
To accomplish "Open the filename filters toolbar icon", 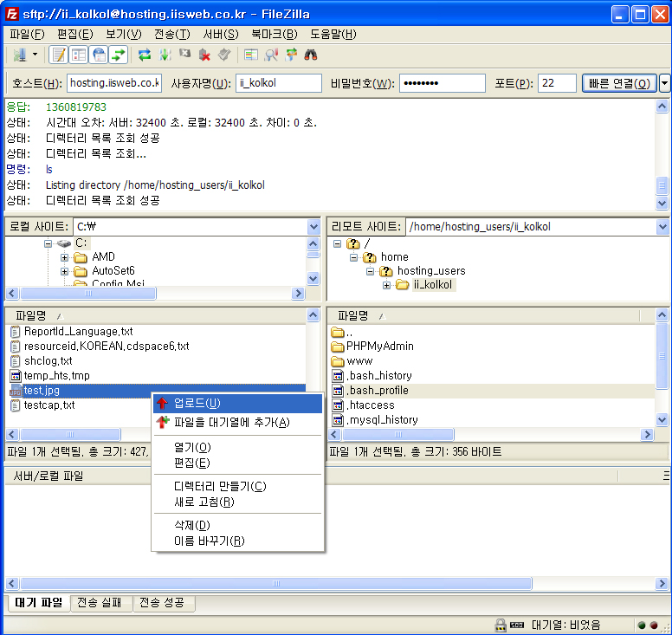I will (x=251, y=55).
